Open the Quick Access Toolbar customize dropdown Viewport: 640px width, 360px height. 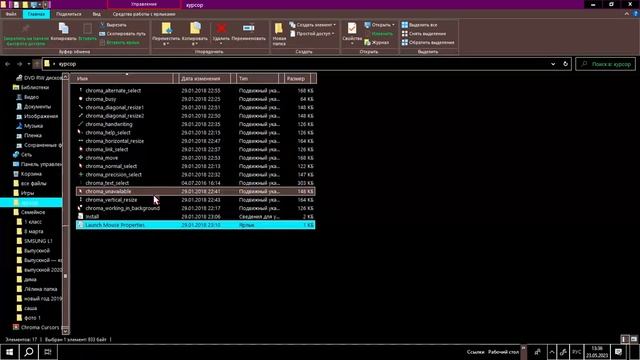(46, 5)
